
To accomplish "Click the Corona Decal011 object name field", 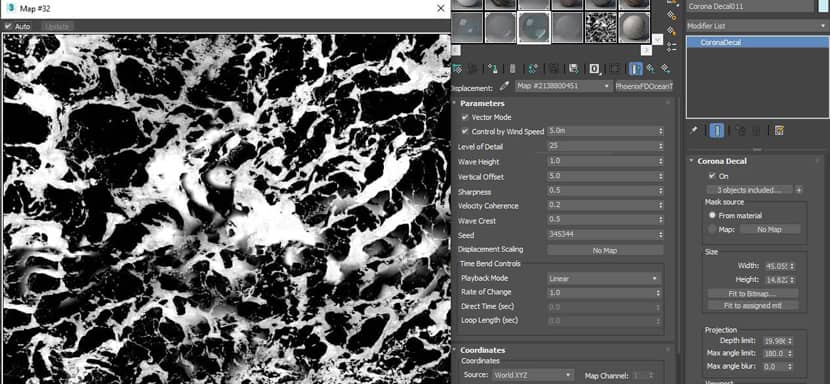I will coord(750,6).
